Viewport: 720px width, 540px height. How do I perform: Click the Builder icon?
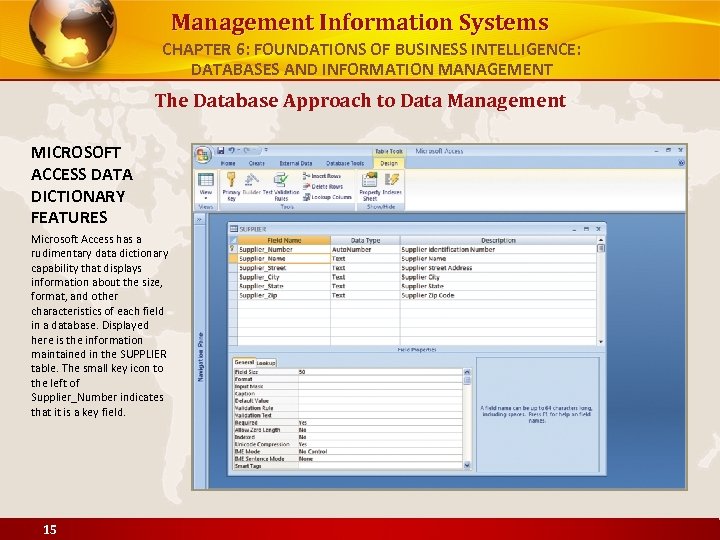[252, 180]
